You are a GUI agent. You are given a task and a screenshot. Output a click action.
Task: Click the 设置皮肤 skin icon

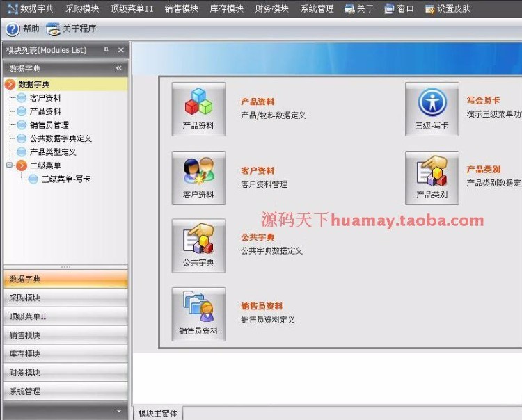coord(430,9)
